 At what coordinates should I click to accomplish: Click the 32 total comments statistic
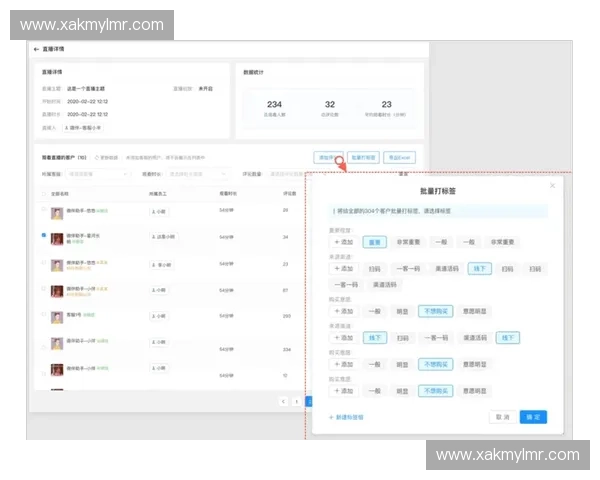[x=330, y=108]
